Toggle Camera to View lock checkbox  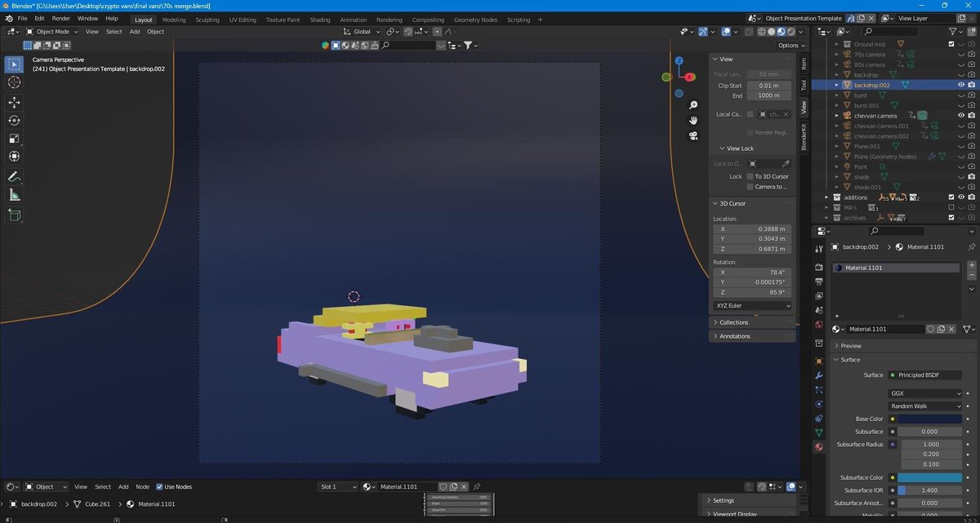pos(750,187)
